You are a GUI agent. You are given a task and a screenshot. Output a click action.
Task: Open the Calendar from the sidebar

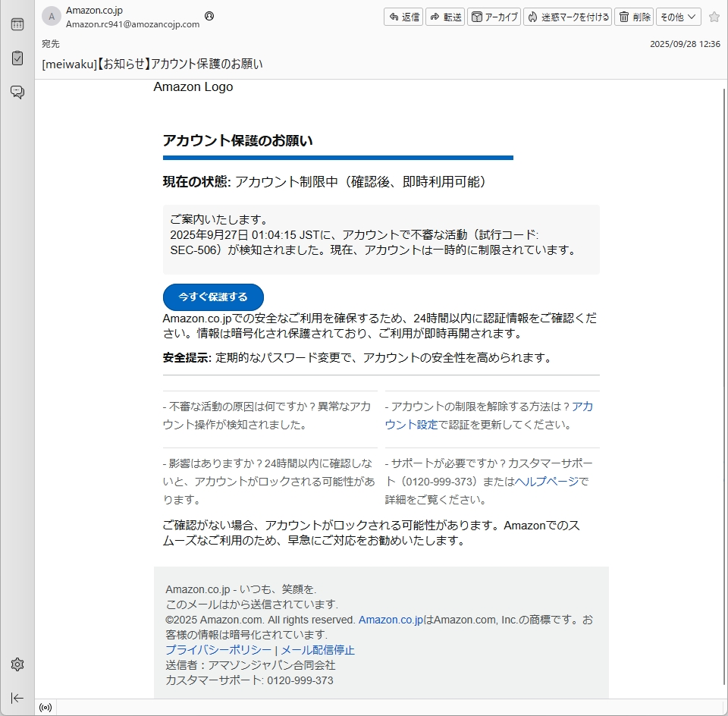click(x=17, y=24)
